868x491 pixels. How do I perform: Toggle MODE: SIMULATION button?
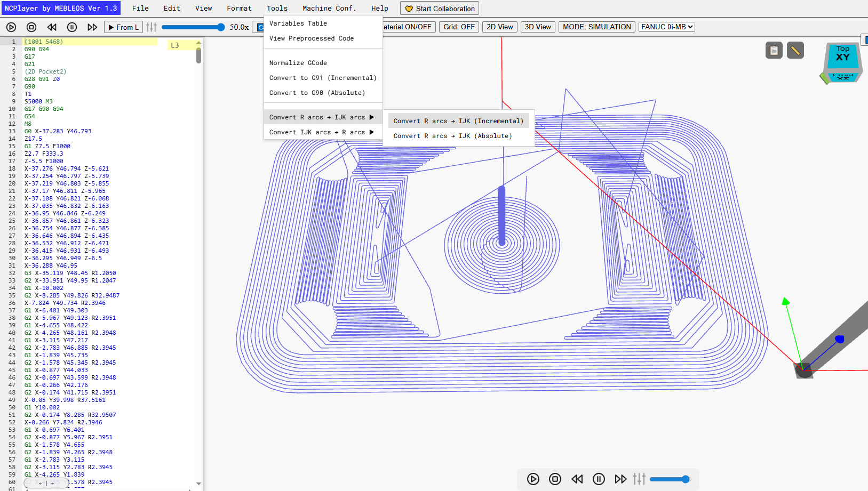point(596,27)
